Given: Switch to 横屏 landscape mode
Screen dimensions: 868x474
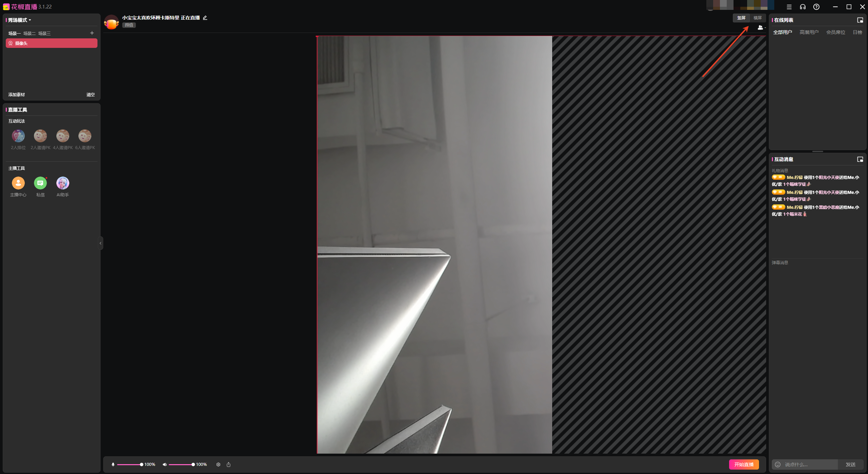Looking at the screenshot, I should point(757,18).
